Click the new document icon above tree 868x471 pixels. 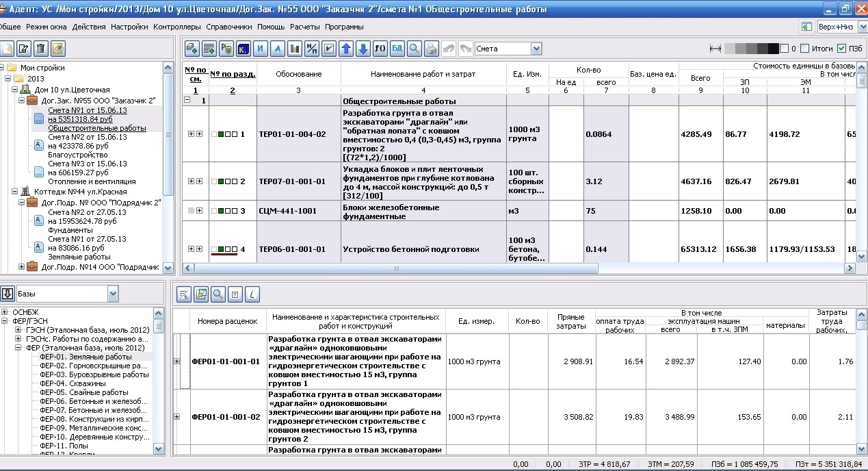click(x=6, y=49)
